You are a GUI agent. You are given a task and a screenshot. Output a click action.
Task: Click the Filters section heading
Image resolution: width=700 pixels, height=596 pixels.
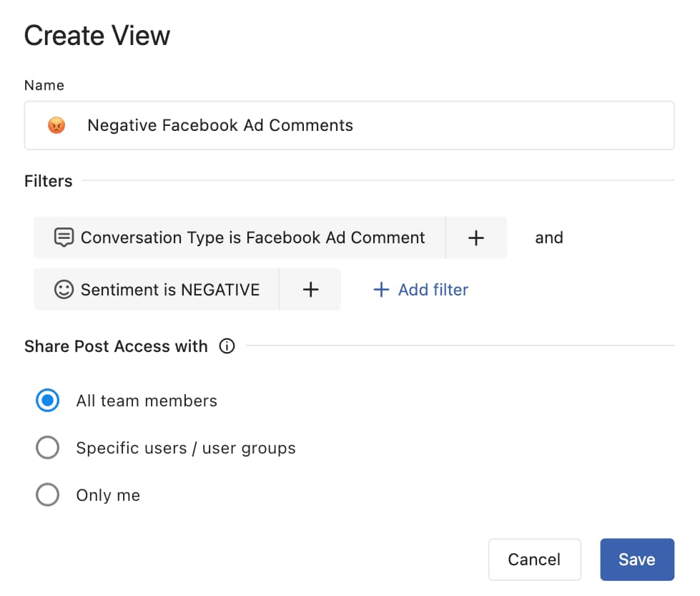[x=47, y=181]
